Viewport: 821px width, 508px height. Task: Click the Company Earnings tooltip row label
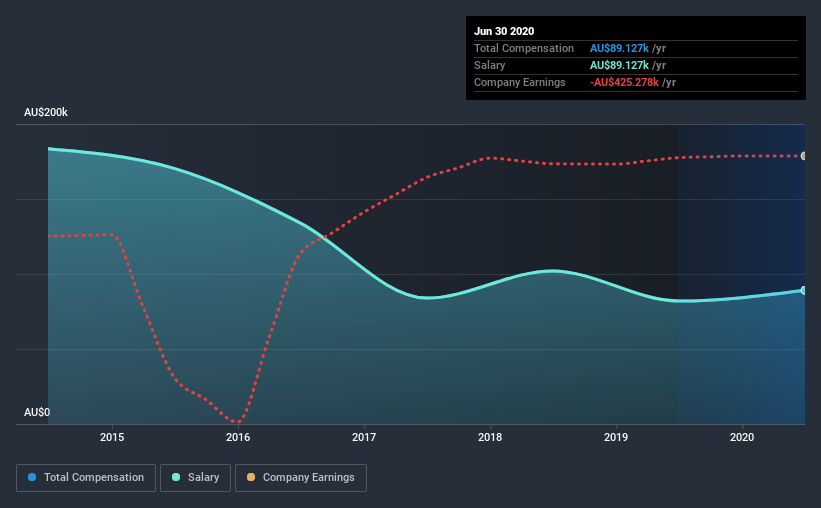pyautogui.click(x=519, y=82)
